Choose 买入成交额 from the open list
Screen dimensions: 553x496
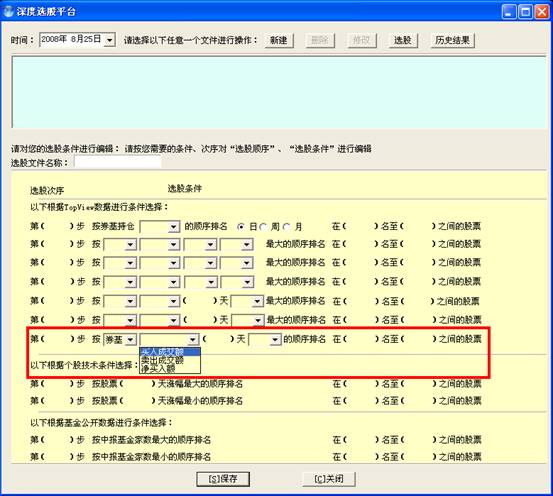[170, 352]
